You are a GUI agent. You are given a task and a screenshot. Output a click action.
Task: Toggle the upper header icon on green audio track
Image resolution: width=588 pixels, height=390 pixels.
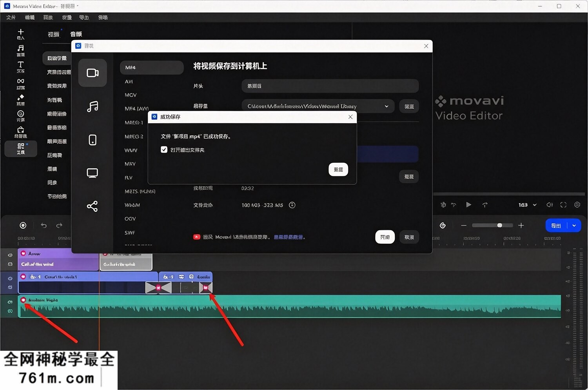[10, 302]
